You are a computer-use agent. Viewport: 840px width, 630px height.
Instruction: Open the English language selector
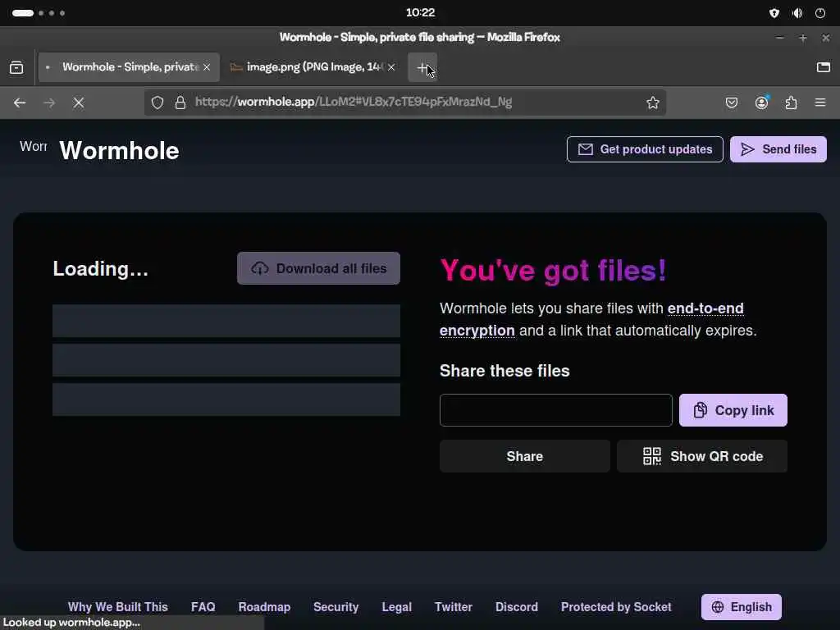[742, 607]
